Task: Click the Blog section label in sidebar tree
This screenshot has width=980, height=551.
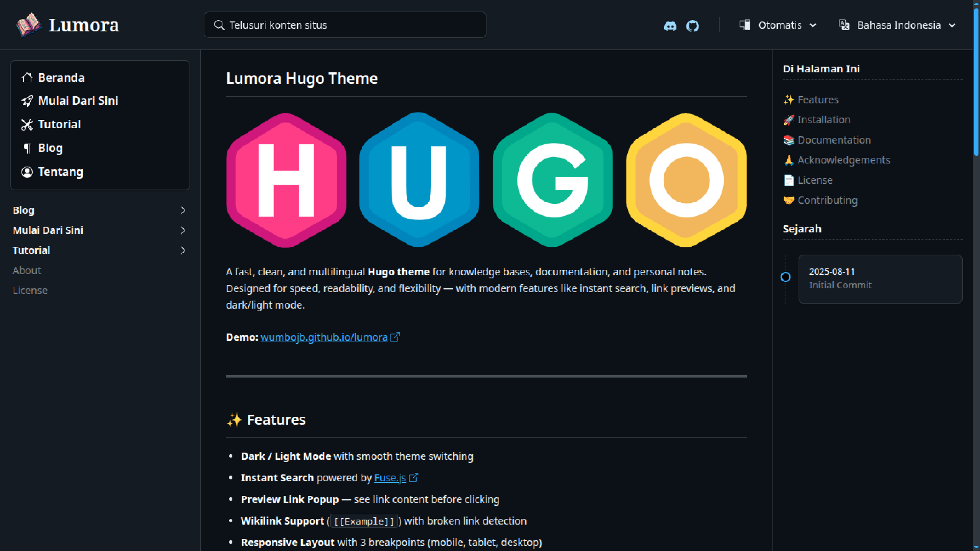Action: tap(23, 210)
